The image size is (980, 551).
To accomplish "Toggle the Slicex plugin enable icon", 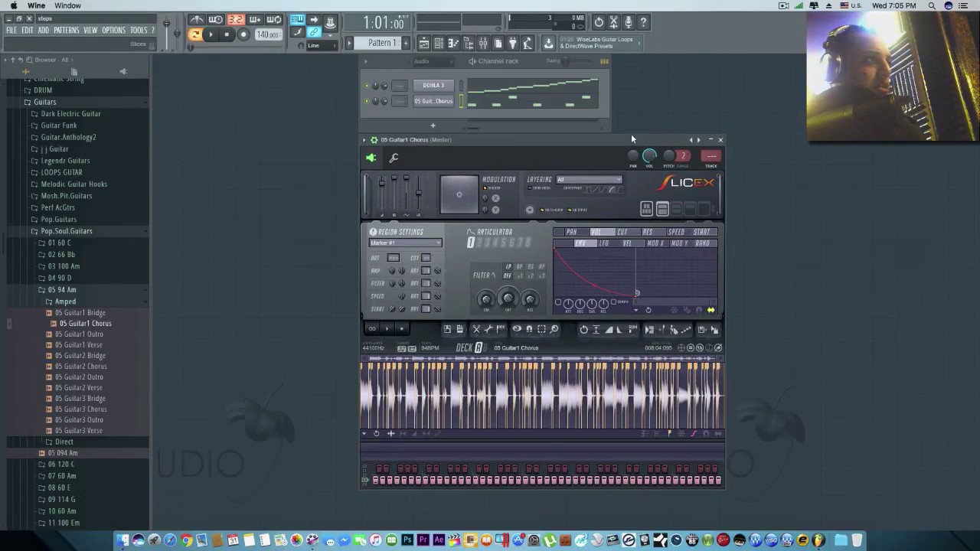I will pos(371,158).
